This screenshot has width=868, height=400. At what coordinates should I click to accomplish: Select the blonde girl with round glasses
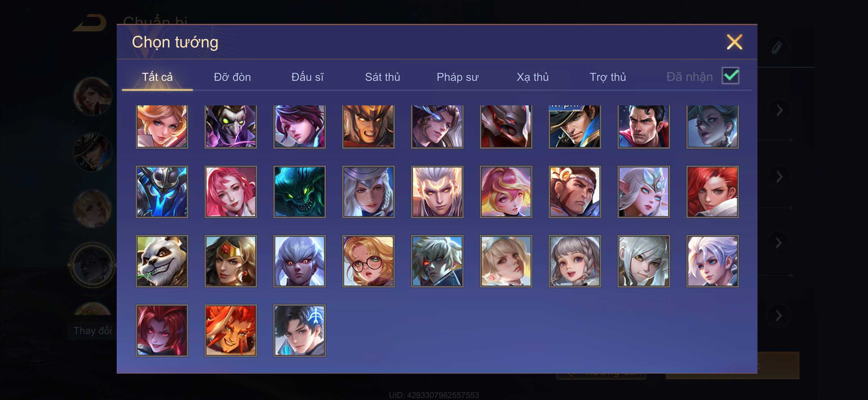pos(368,261)
